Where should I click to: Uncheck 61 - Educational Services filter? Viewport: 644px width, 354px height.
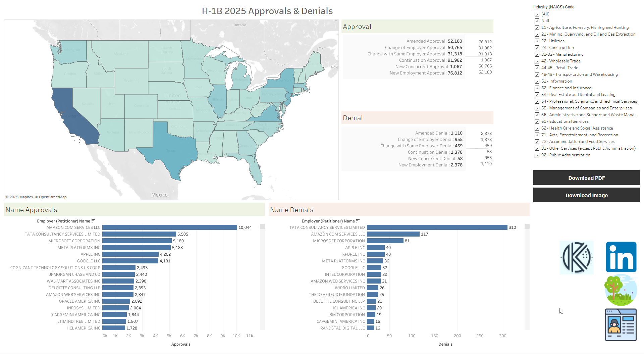click(x=537, y=121)
